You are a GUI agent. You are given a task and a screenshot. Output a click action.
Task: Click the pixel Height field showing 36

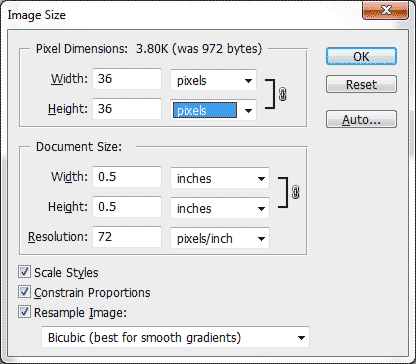pyautogui.click(x=127, y=109)
